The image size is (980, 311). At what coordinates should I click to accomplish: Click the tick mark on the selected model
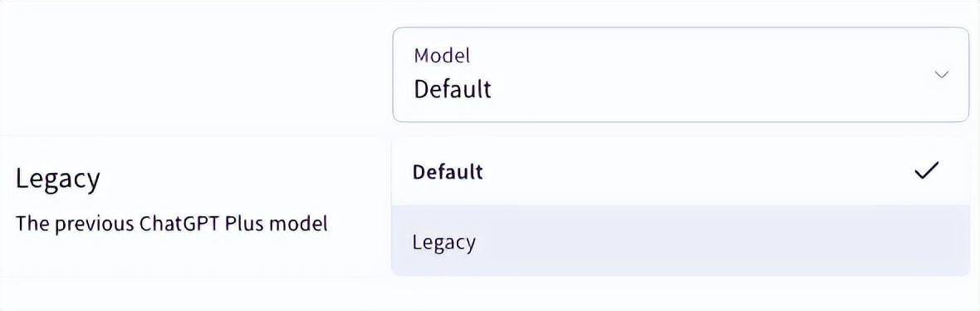(x=926, y=170)
